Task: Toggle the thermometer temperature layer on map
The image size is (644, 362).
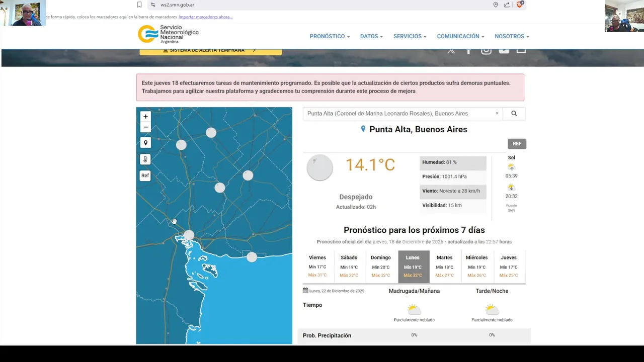Action: click(x=145, y=159)
